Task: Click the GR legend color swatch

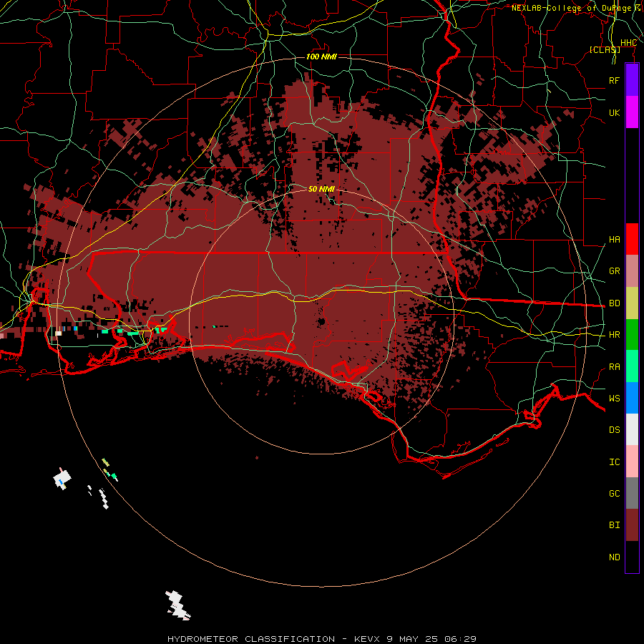Action: (x=632, y=271)
